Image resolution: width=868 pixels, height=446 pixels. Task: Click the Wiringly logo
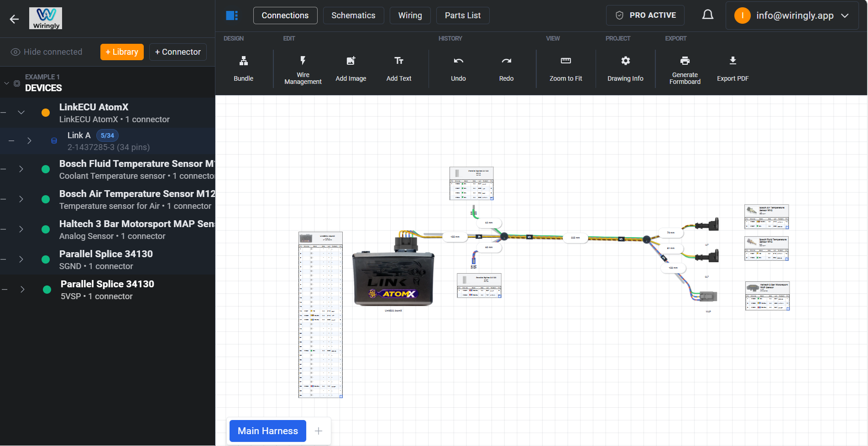[46, 18]
